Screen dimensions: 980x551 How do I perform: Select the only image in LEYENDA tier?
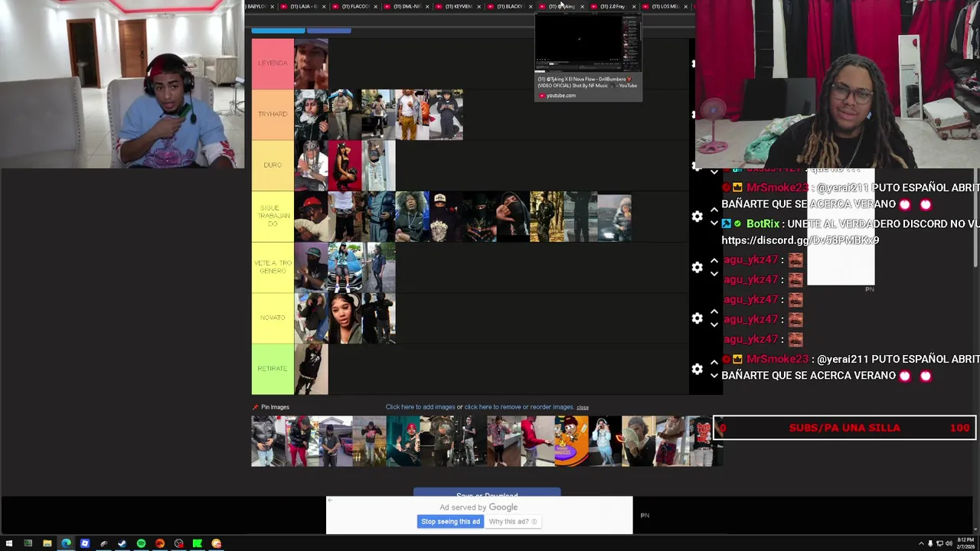311,64
